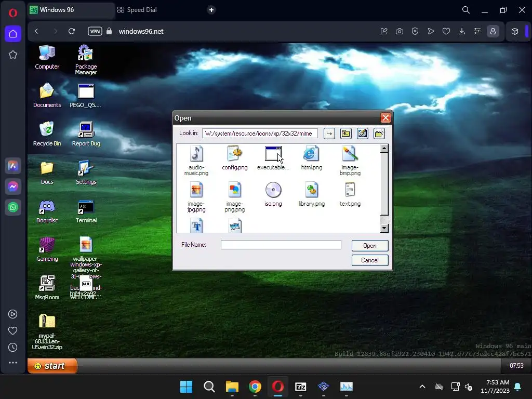Image resolution: width=532 pixels, height=399 pixels.
Task: Create new folder in Open dialog
Action: coord(379,134)
